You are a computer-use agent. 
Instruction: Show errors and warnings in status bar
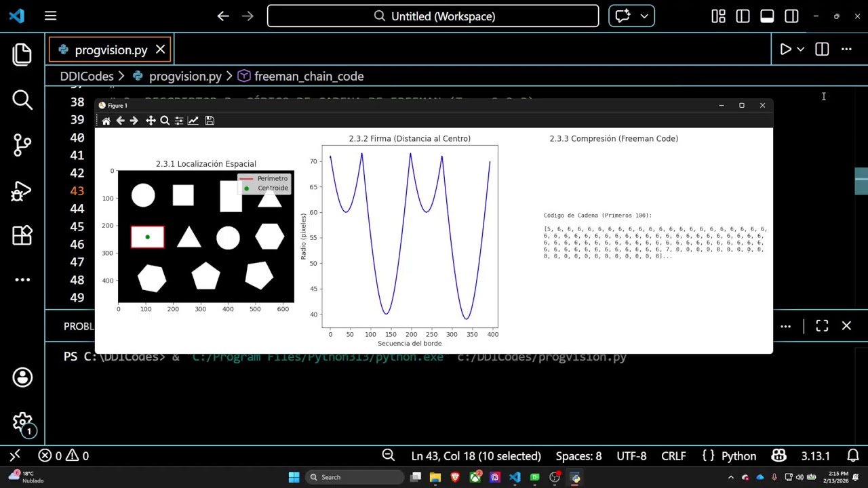(63, 455)
